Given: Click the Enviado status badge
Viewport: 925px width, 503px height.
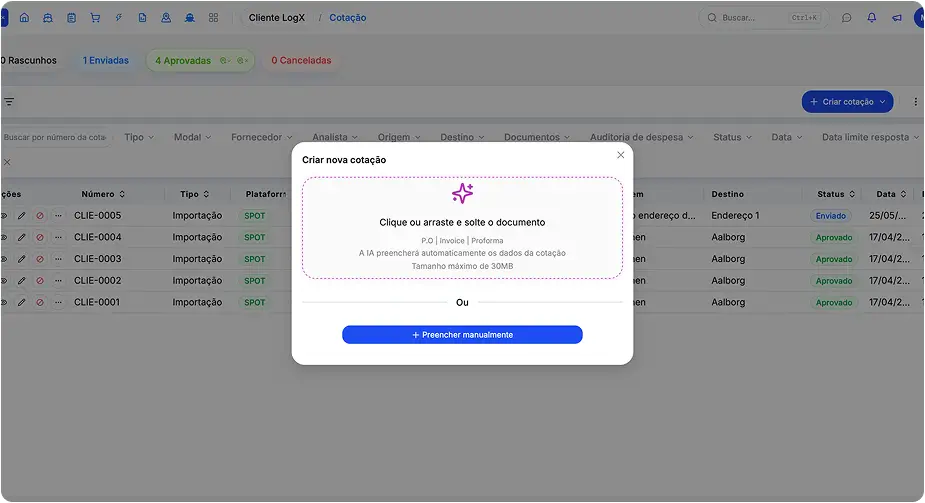Looking at the screenshot, I should 831,216.
